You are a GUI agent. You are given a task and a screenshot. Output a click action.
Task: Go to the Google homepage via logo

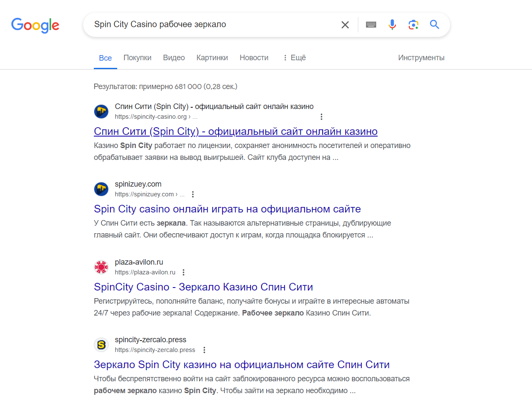click(x=35, y=25)
